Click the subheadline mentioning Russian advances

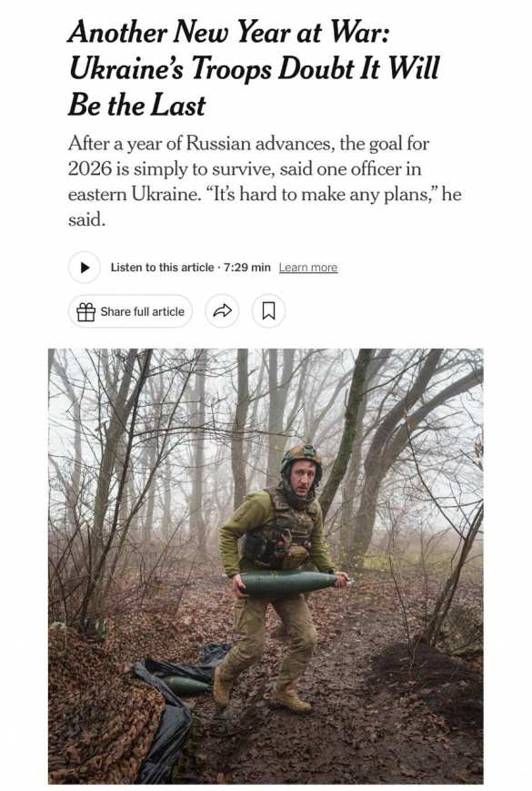pyautogui.click(x=255, y=146)
